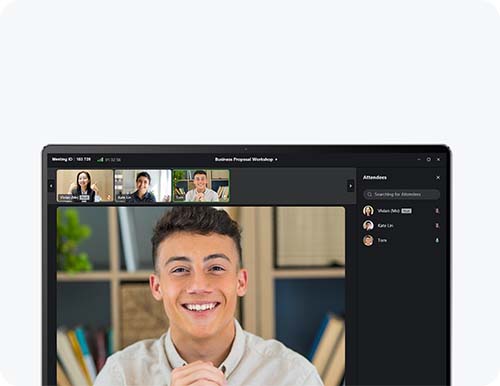Screen dimensions: 500x386
Task: Toggle Kate Lin's microphone icon
Action: (x=437, y=226)
